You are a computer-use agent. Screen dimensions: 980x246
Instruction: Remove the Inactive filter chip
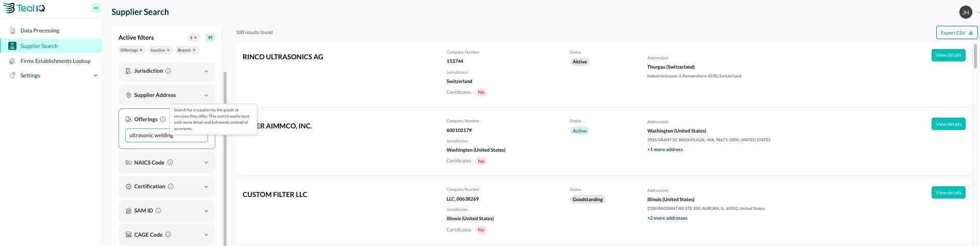point(168,50)
